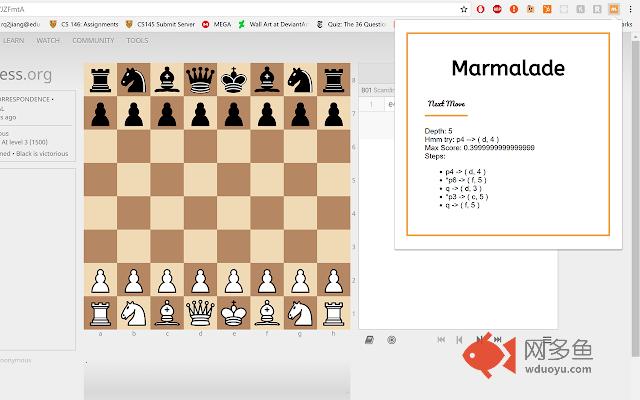Click the empty d4 square on the board
640x400 pixels.
pyautogui.click(x=200, y=213)
